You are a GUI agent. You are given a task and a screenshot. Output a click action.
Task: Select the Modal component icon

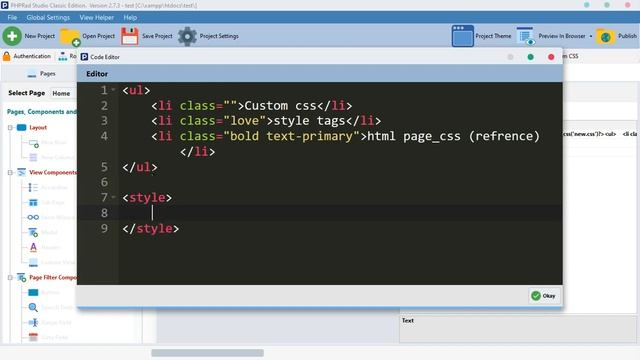33,233
